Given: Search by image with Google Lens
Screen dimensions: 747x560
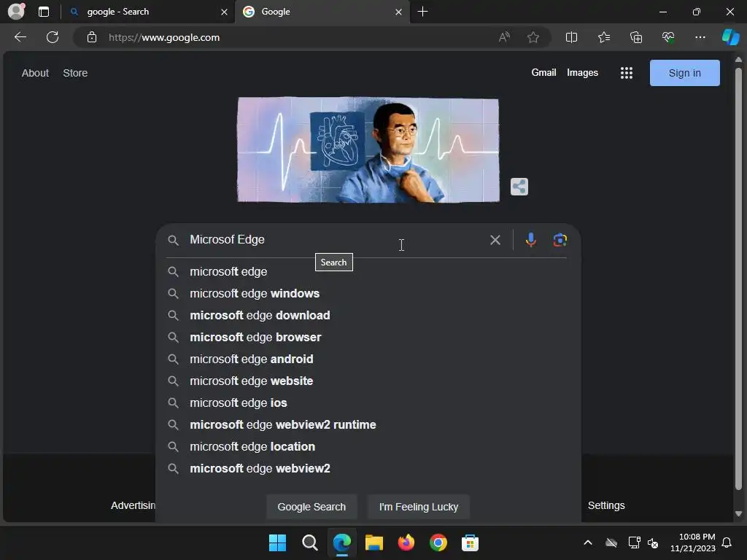Looking at the screenshot, I should (560, 239).
